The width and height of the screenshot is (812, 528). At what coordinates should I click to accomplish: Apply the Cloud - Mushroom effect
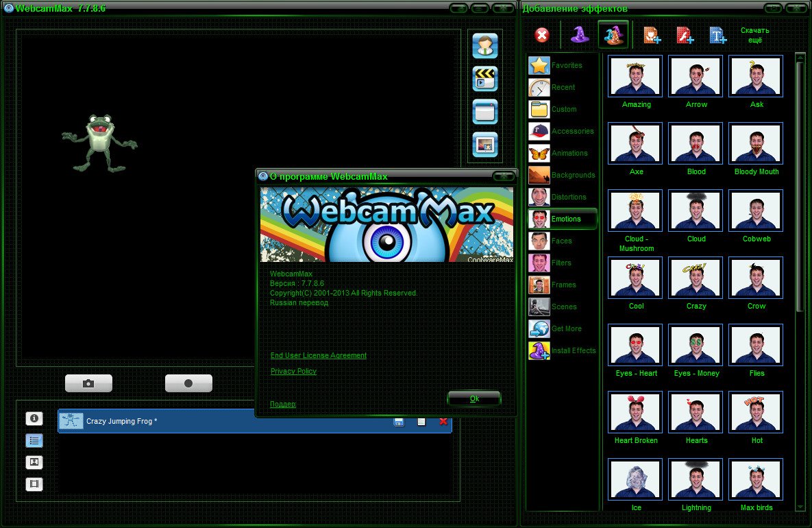(635, 211)
